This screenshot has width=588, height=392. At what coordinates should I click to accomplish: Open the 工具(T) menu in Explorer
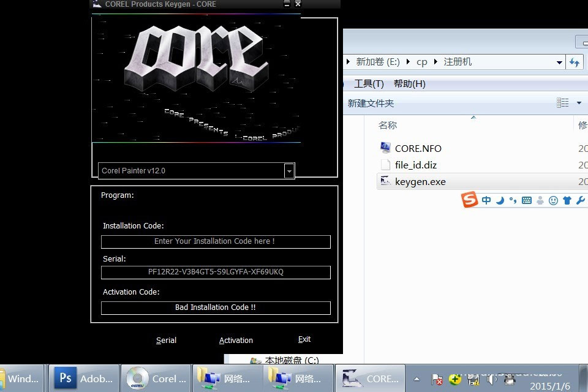369,84
